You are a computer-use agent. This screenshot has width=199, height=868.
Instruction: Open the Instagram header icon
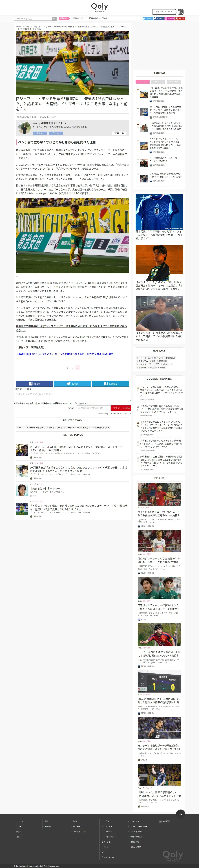[169, 18]
